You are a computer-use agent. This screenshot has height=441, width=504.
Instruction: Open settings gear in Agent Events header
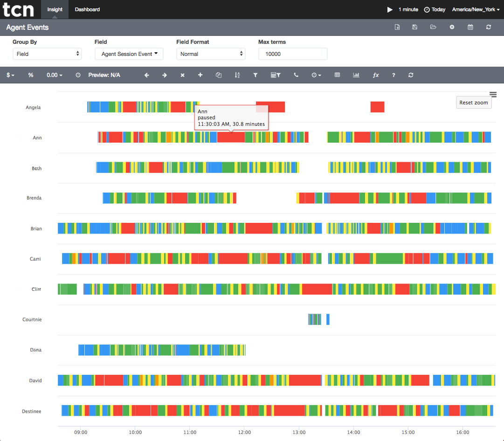click(x=452, y=28)
